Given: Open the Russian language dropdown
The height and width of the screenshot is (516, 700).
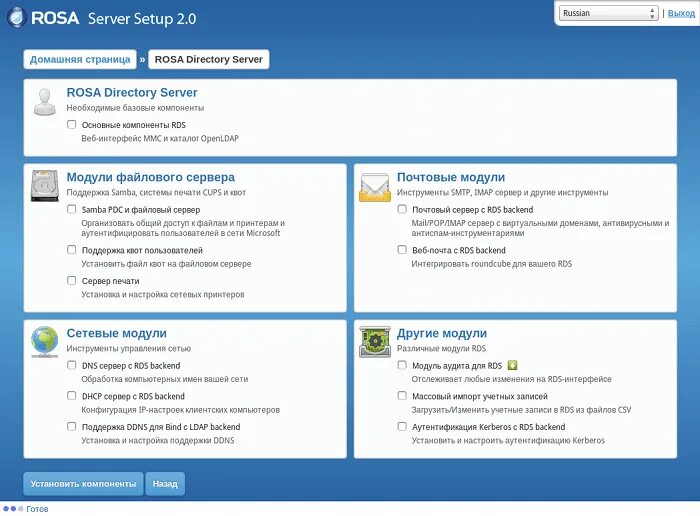Looking at the screenshot, I should coord(608,13).
